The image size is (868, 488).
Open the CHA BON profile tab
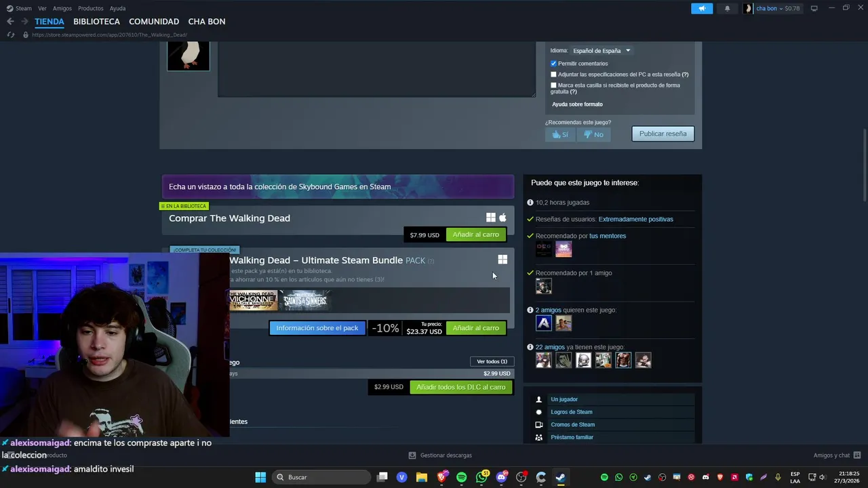pyautogui.click(x=207, y=22)
